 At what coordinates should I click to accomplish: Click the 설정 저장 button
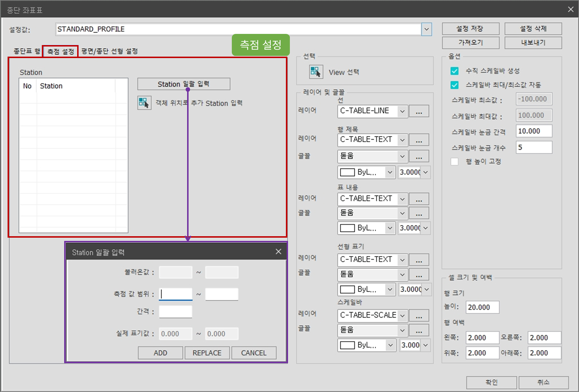(470, 29)
